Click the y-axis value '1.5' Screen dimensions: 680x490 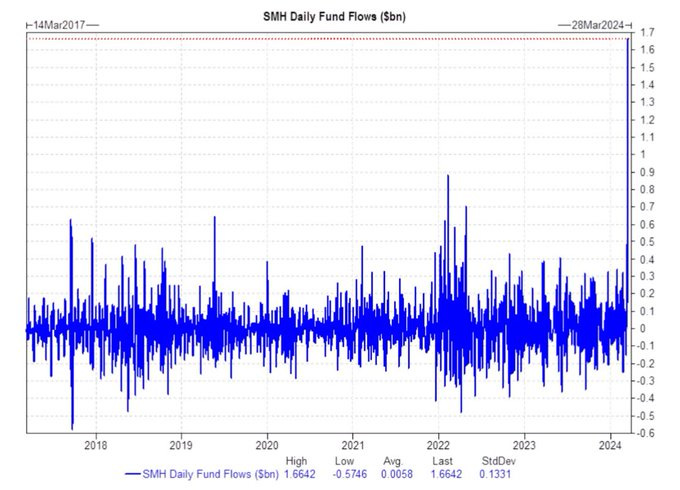[647, 68]
